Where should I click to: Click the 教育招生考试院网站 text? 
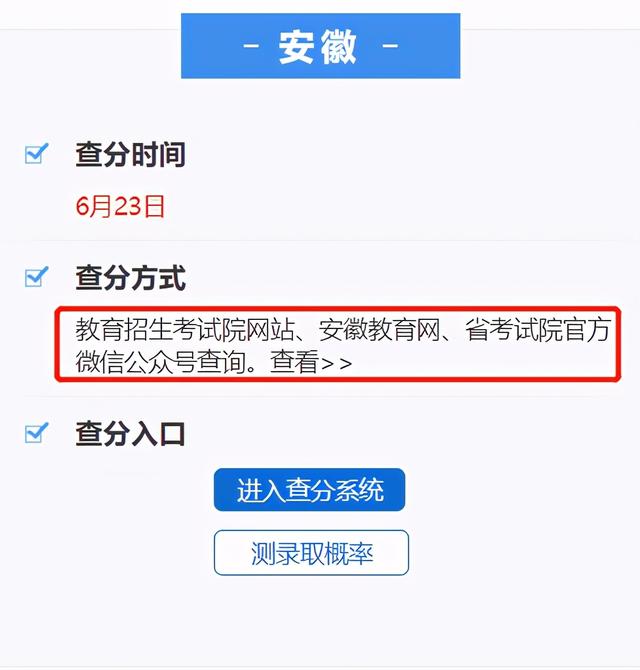[x=185, y=330]
